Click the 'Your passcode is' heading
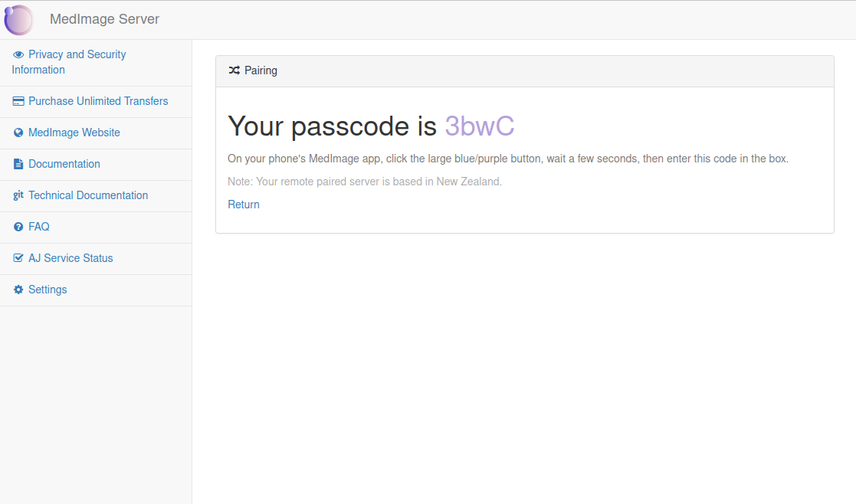Viewport: 856px width, 504px height. pos(332,126)
